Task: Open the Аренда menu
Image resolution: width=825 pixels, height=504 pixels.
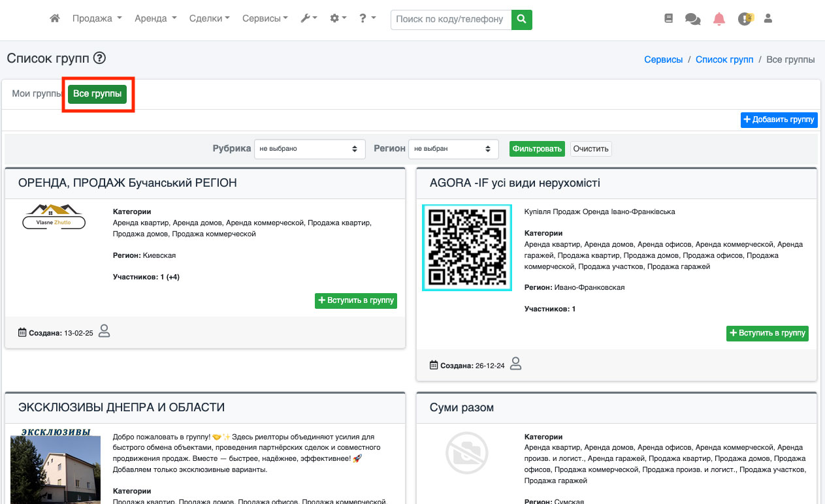Action: (155, 19)
